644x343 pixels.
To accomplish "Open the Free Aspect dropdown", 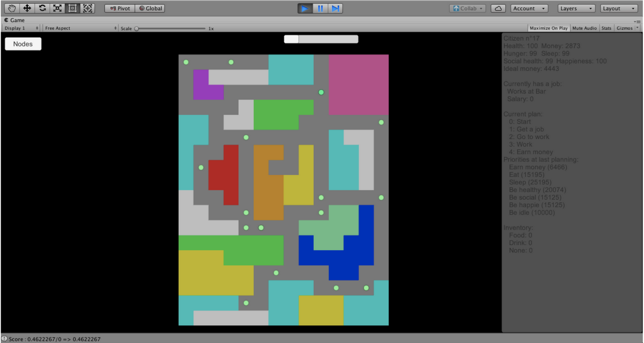I will [81, 28].
